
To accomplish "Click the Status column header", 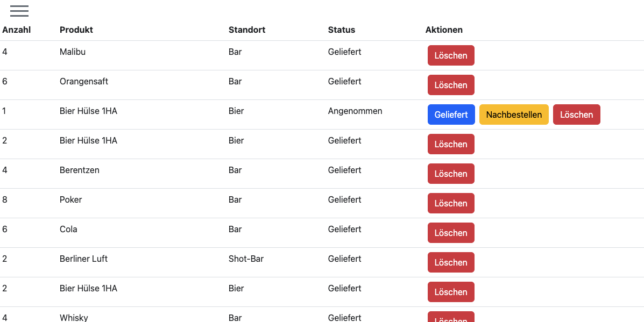I will click(x=342, y=30).
